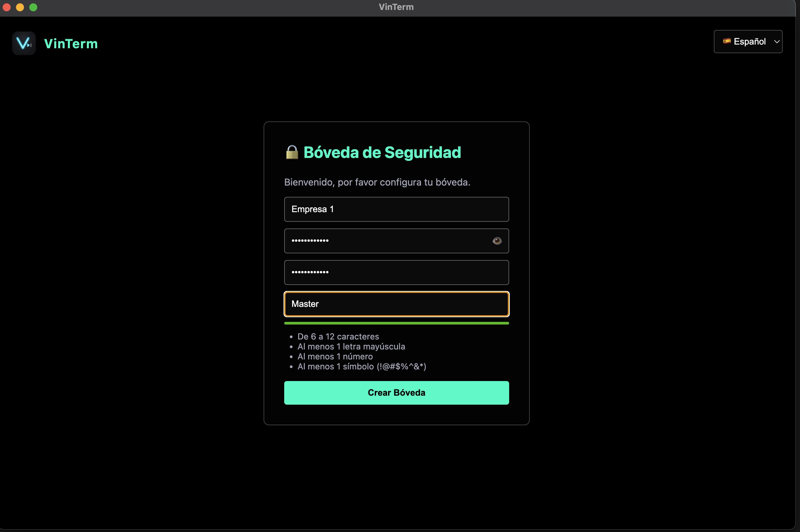
Task: Click the confirm password field
Action: 396,272
